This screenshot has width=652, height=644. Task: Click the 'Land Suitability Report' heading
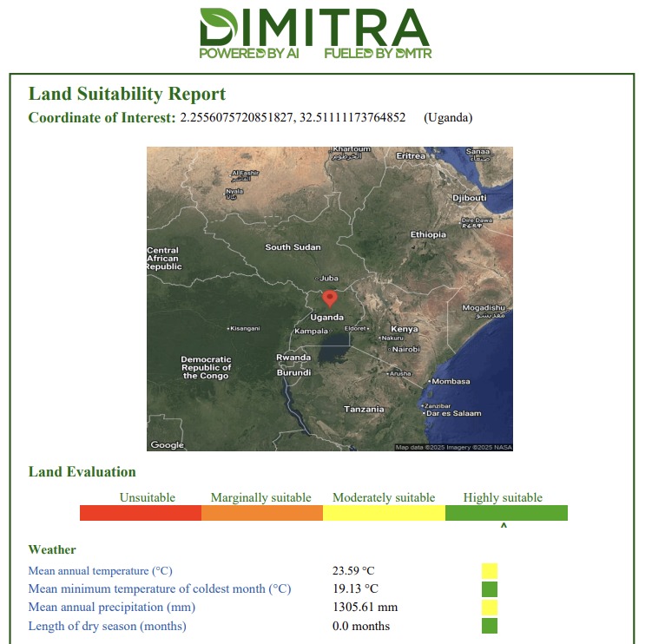[127, 94]
